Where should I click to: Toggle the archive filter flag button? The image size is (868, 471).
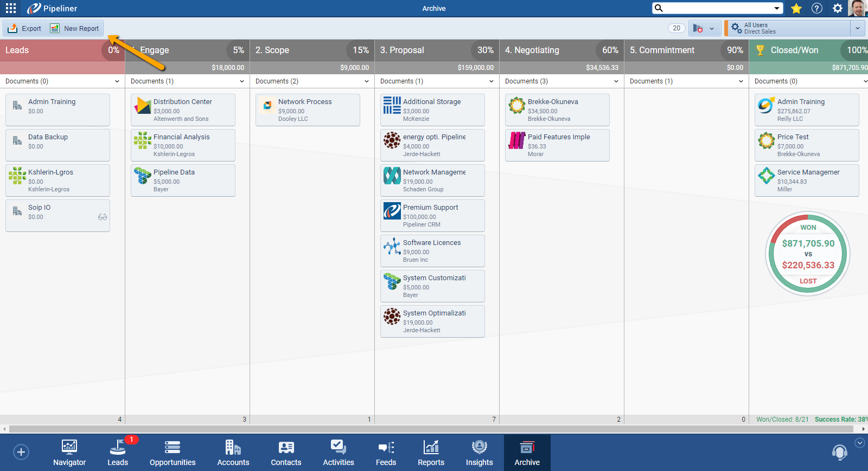click(x=704, y=28)
